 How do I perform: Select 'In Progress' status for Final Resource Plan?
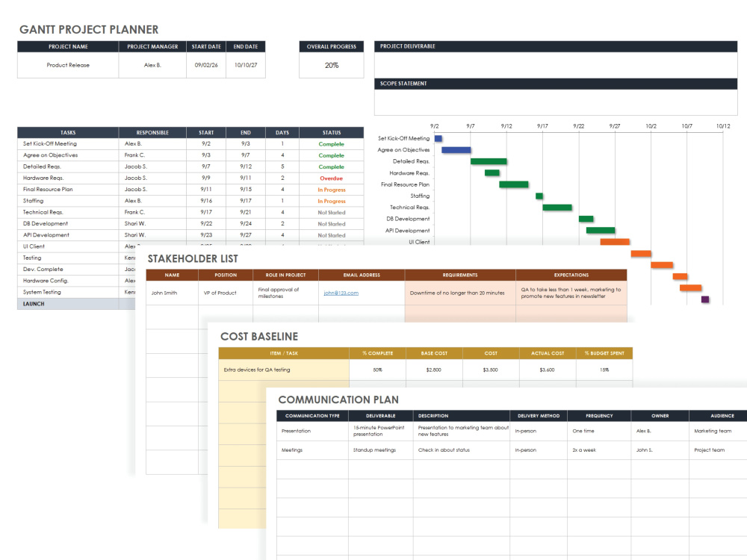tap(332, 190)
